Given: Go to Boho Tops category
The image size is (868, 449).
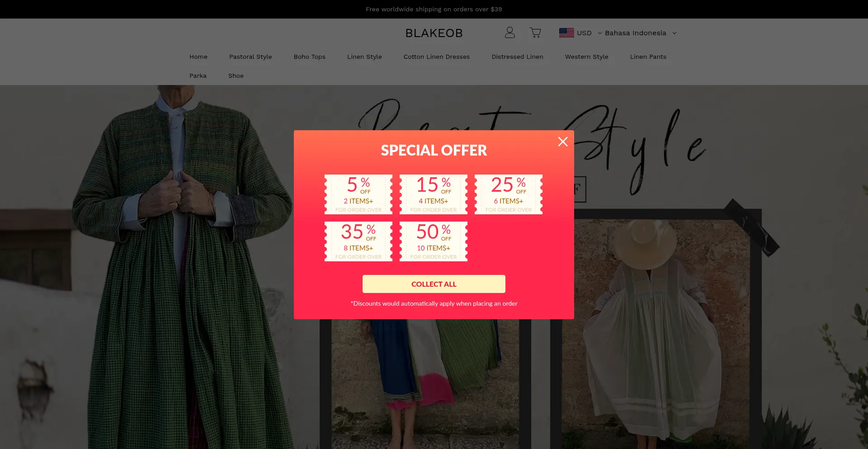Looking at the screenshot, I should [x=310, y=57].
